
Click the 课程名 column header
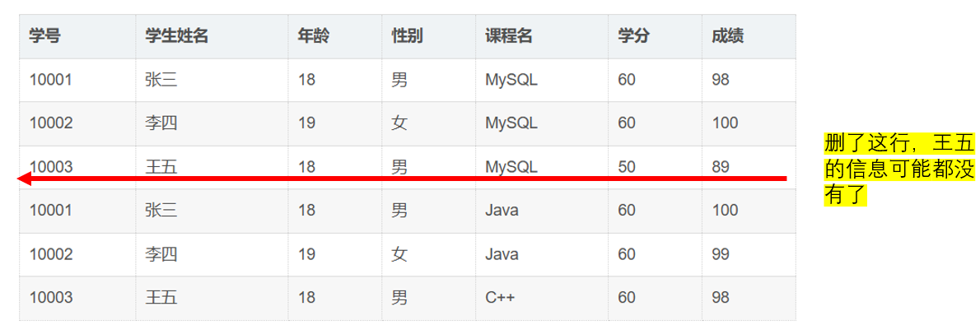pyautogui.click(x=508, y=36)
